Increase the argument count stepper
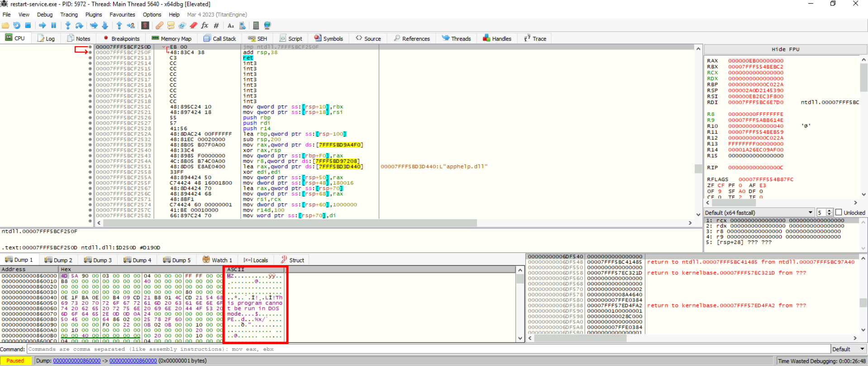The image size is (868, 366). (829, 211)
